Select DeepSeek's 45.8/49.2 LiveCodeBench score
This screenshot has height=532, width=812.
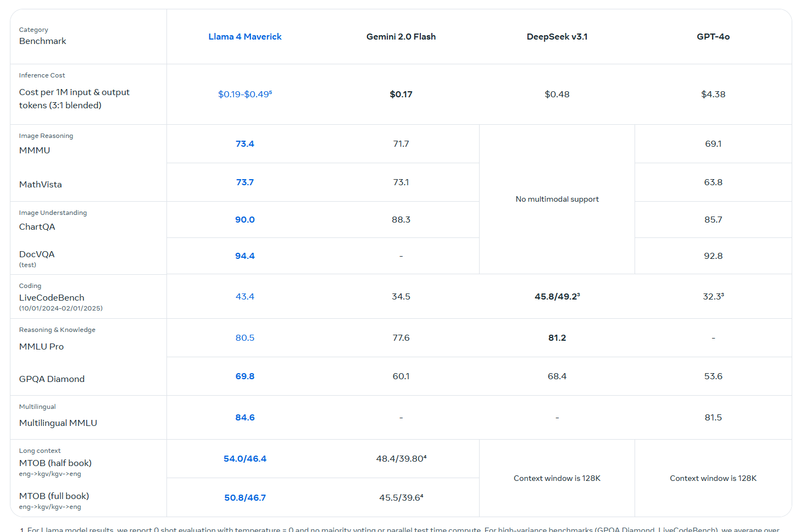coord(557,297)
